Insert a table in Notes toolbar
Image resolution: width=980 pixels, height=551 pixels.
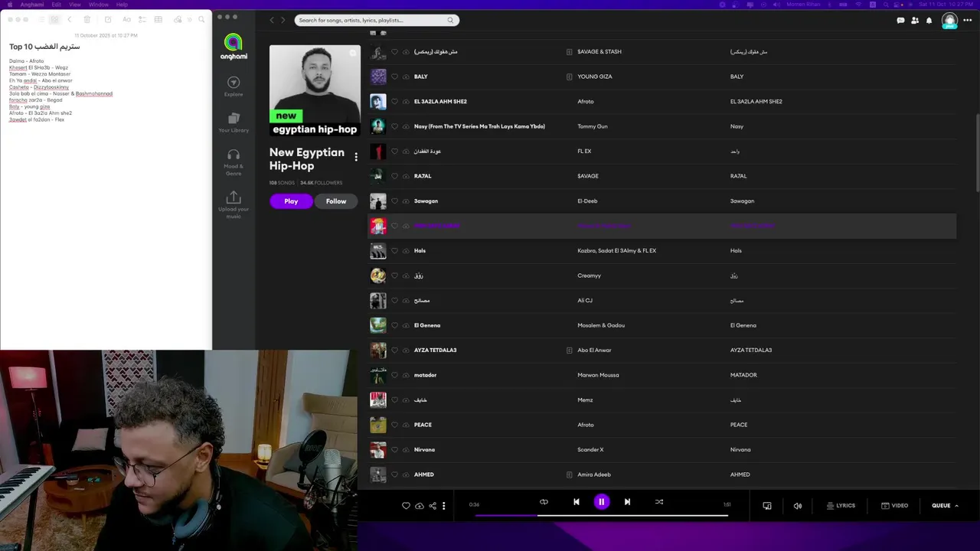(x=158, y=19)
